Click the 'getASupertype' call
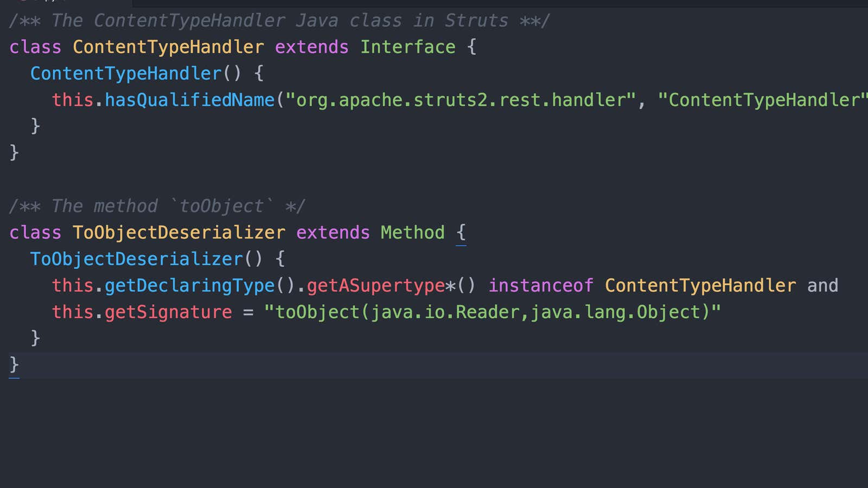Image resolution: width=868 pixels, height=488 pixels. tap(376, 286)
